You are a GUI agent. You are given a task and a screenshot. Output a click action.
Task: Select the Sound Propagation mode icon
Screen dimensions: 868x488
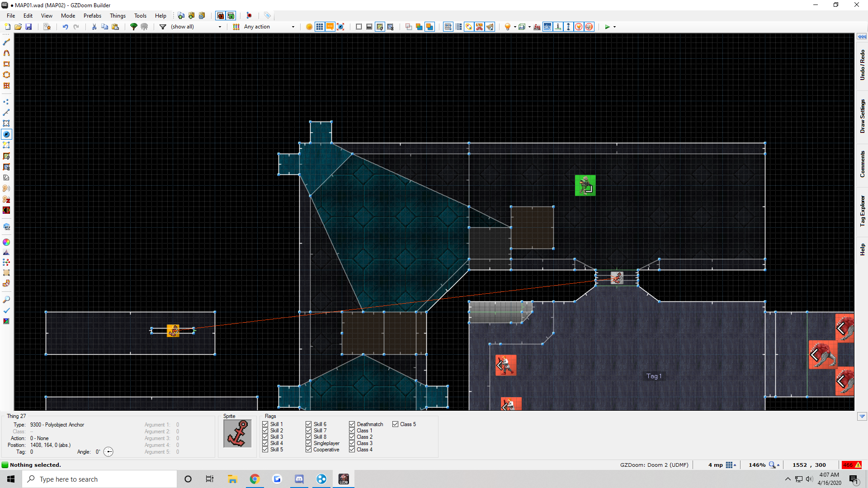click(x=6, y=188)
